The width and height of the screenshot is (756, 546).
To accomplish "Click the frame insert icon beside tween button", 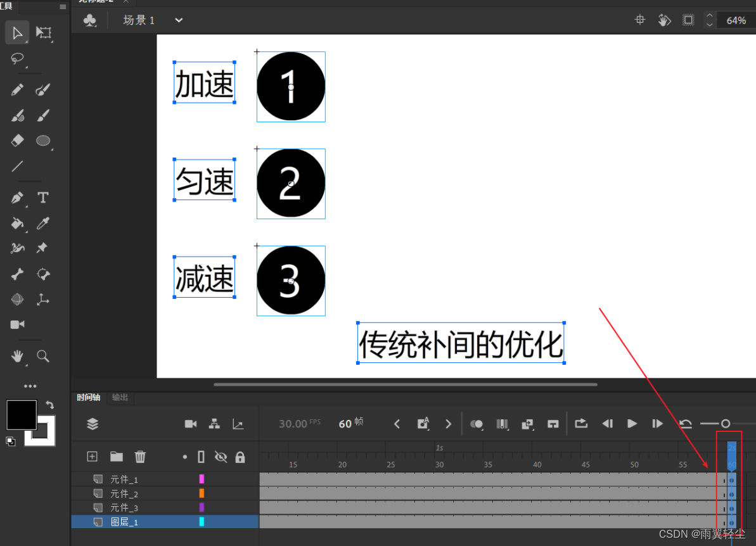I will 553,424.
